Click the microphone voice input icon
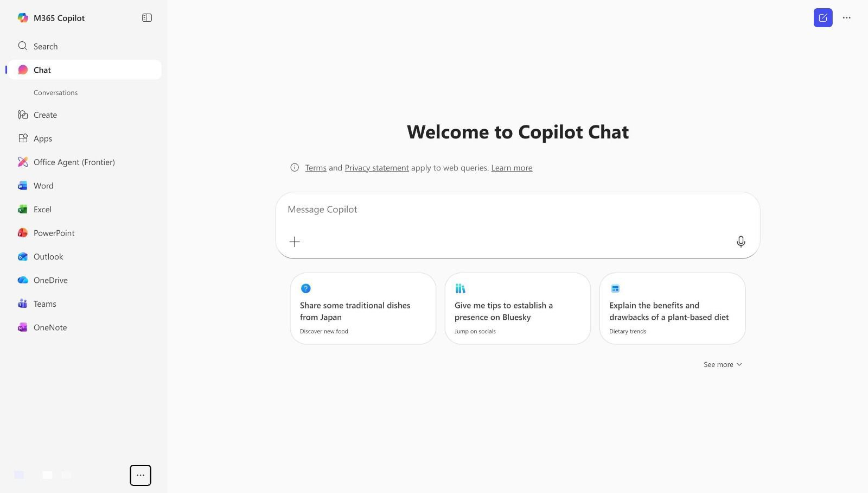Image resolution: width=868 pixels, height=493 pixels. click(741, 242)
